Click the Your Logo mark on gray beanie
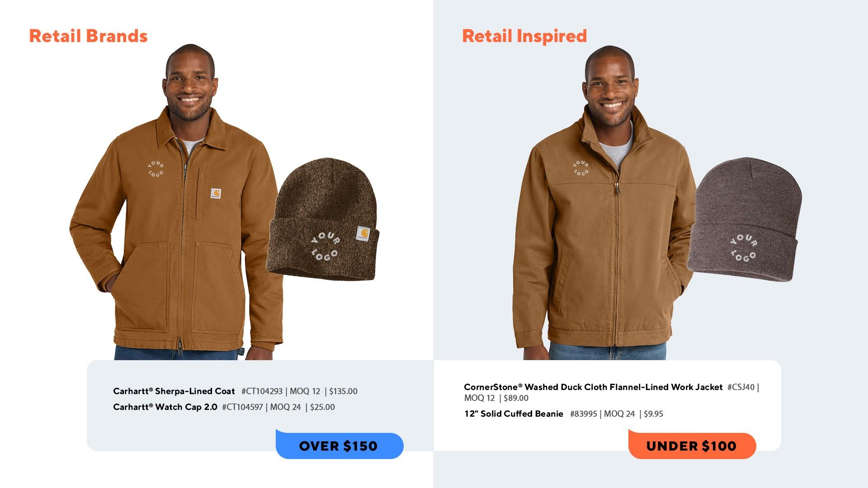This screenshot has width=868, height=488. 744,248
